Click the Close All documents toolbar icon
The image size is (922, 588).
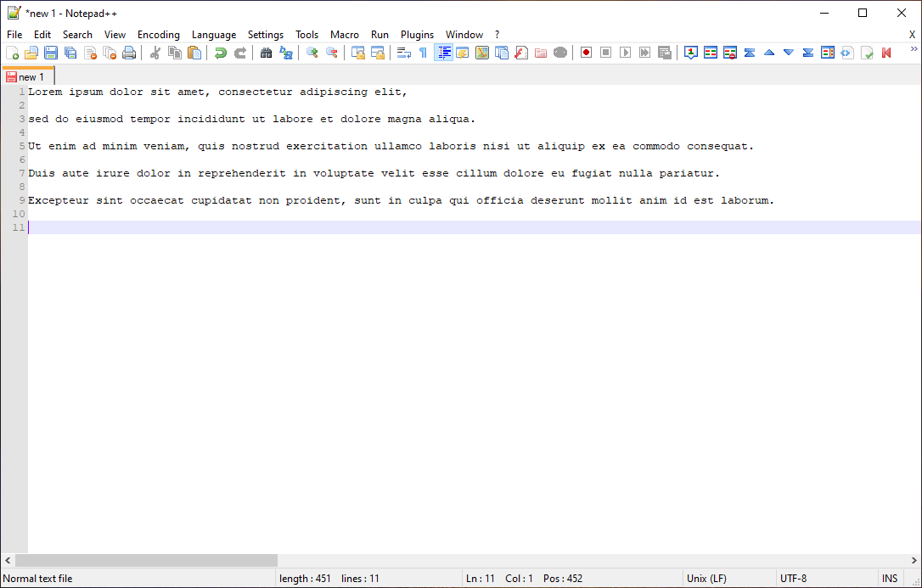pyautogui.click(x=110, y=53)
